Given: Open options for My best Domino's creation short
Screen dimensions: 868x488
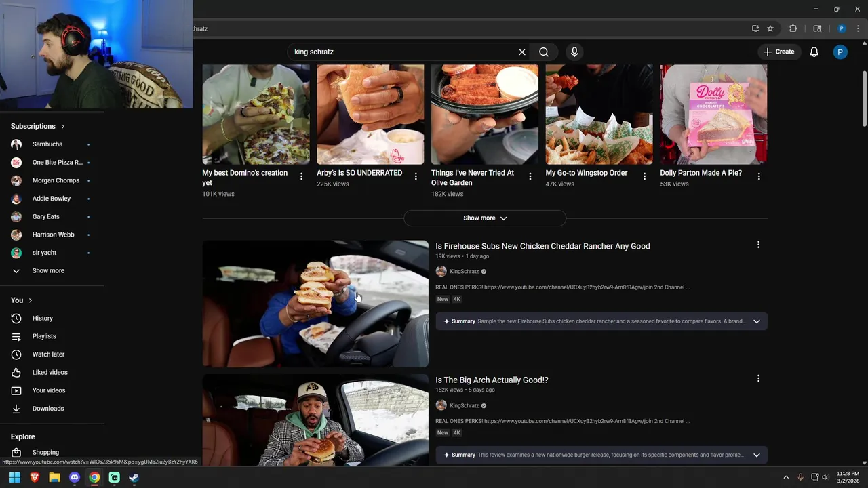Looking at the screenshot, I should click(x=302, y=176).
